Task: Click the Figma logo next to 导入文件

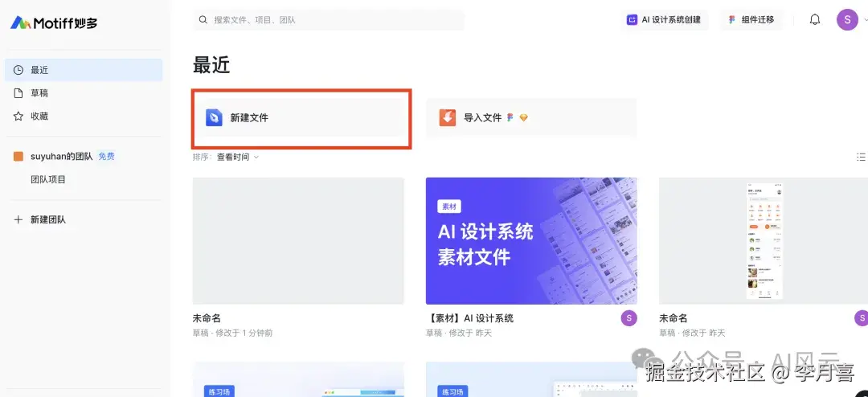Action: click(510, 117)
